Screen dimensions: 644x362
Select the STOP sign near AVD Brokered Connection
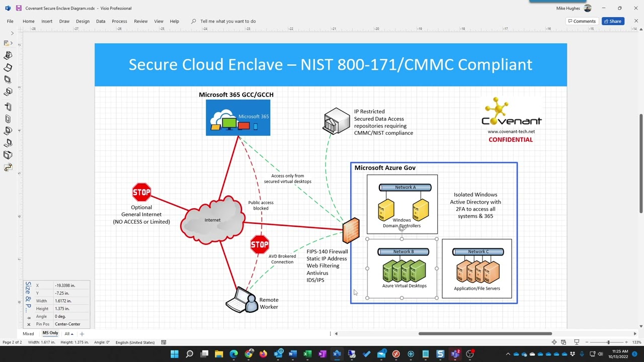[260, 244]
